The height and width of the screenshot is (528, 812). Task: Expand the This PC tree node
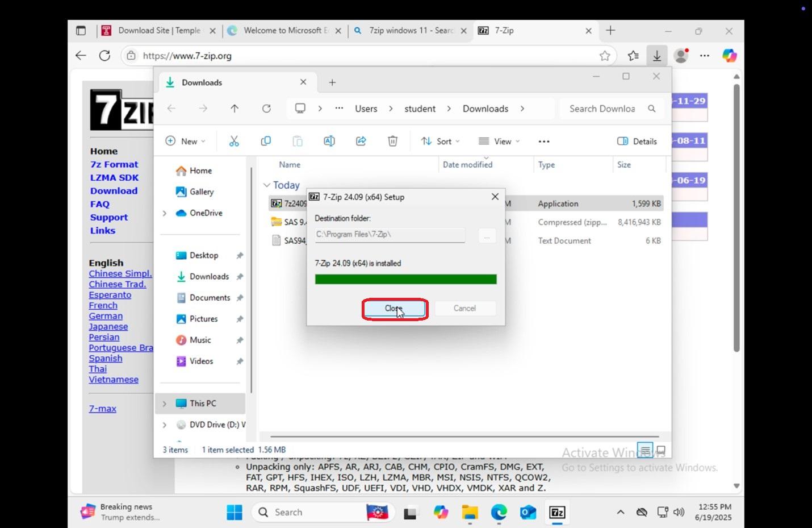coord(165,404)
